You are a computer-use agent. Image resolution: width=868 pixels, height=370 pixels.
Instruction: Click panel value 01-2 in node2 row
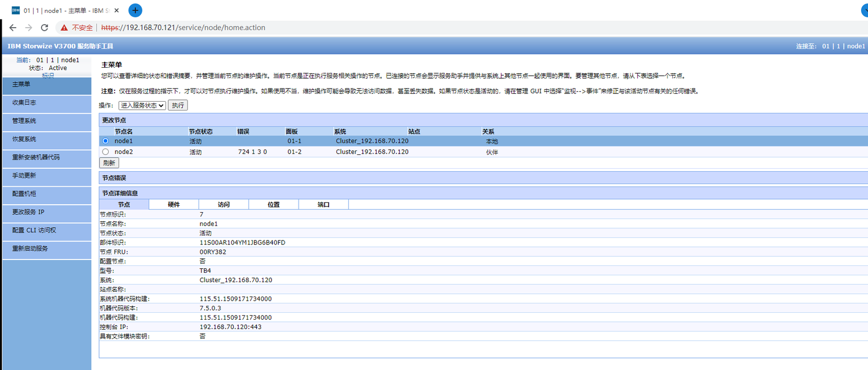coord(295,152)
